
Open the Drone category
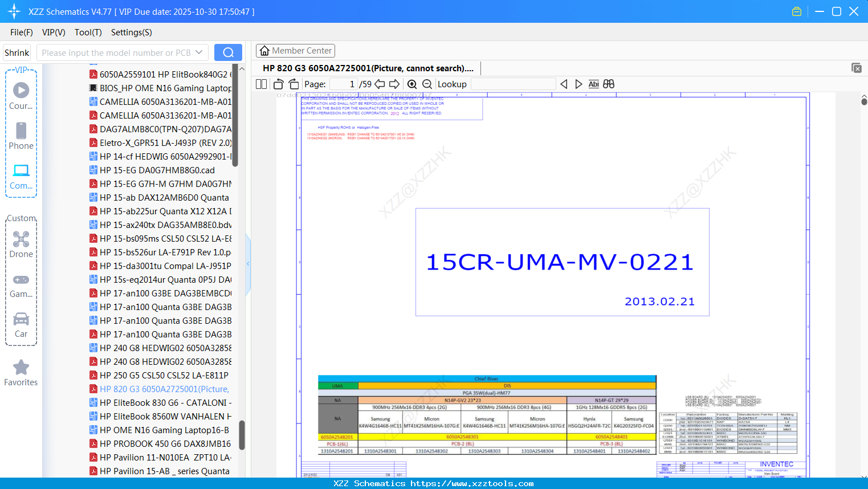[21, 244]
